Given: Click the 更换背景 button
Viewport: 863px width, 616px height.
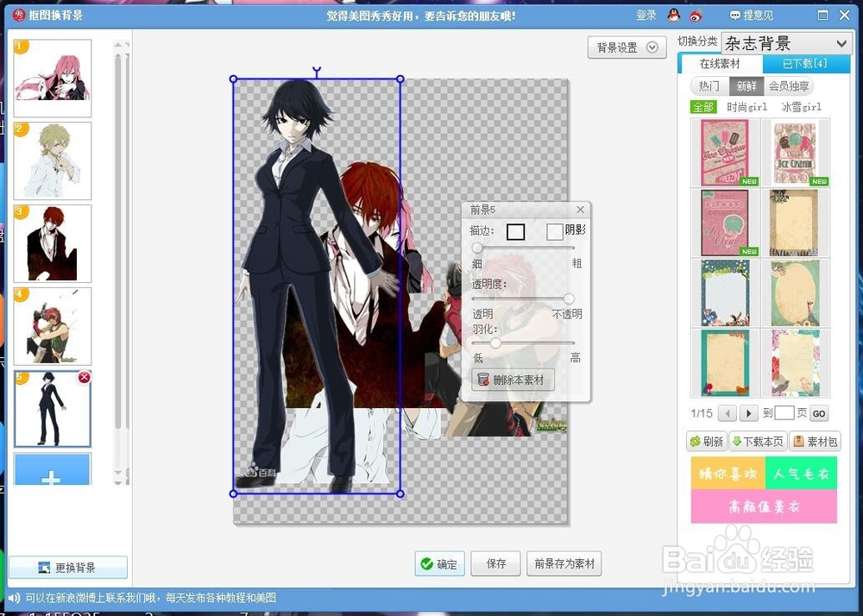Looking at the screenshot, I should (67, 568).
